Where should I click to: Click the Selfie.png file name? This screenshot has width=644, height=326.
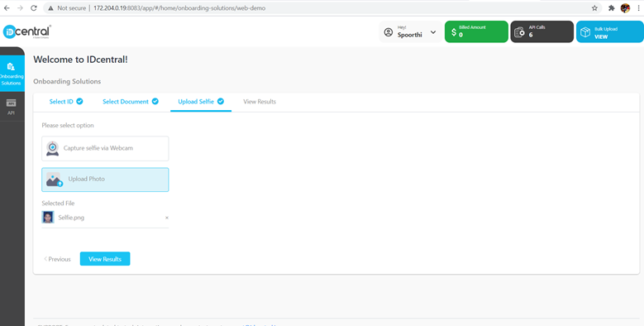pos(71,218)
